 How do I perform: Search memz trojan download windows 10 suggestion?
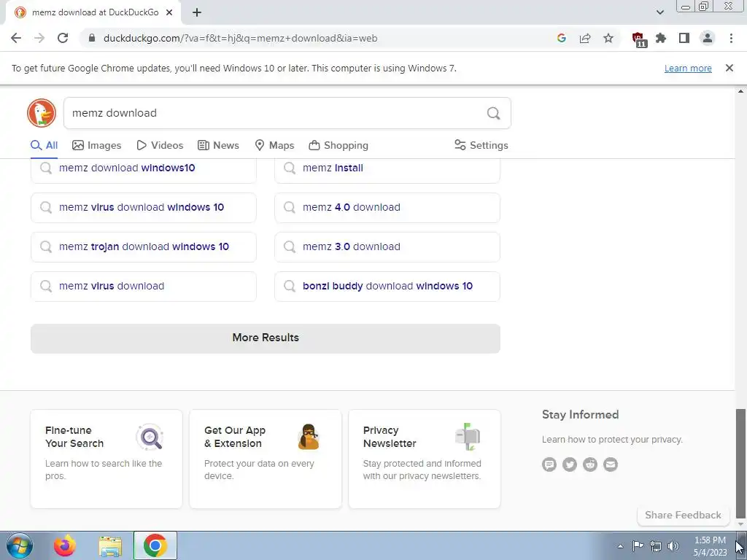pos(144,247)
